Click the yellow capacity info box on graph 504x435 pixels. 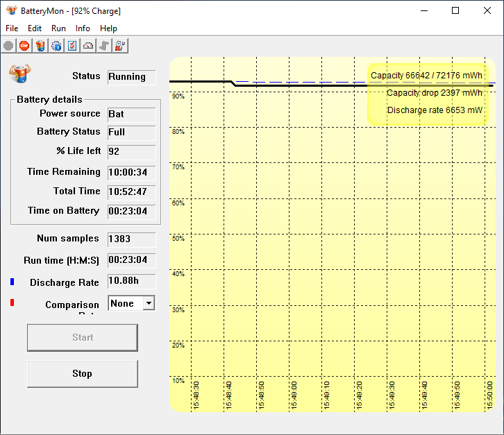coord(427,93)
